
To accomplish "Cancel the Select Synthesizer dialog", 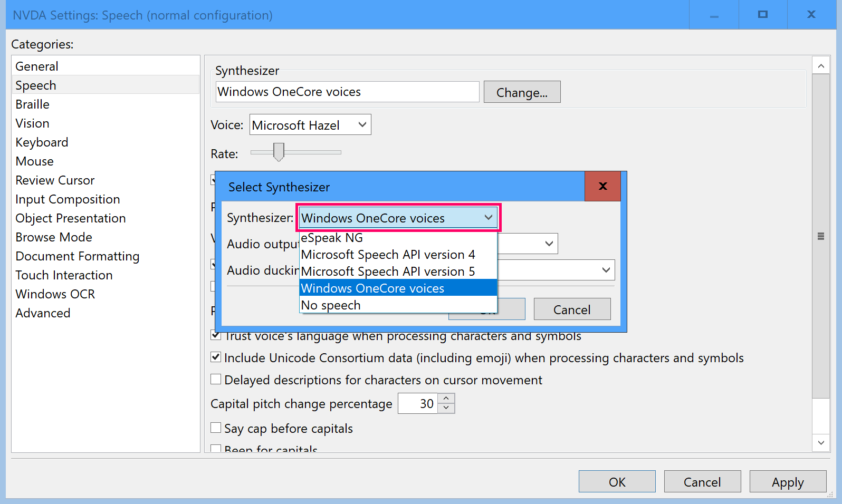I will (x=572, y=309).
